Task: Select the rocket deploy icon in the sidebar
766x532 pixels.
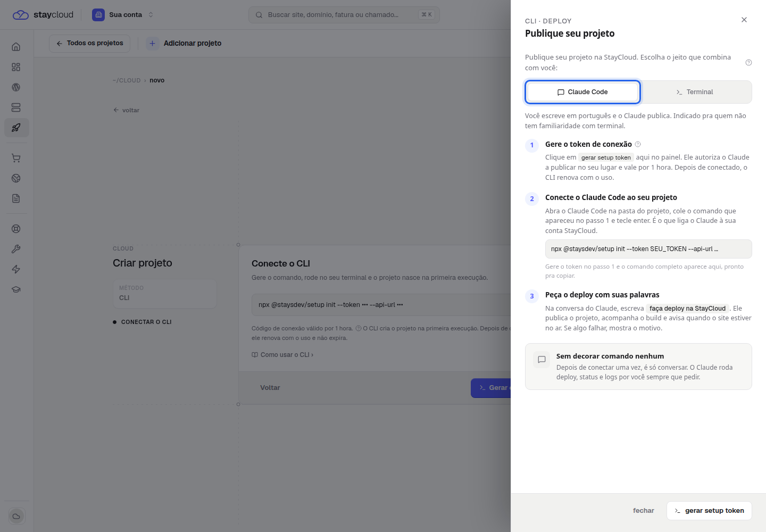Action: (x=16, y=128)
